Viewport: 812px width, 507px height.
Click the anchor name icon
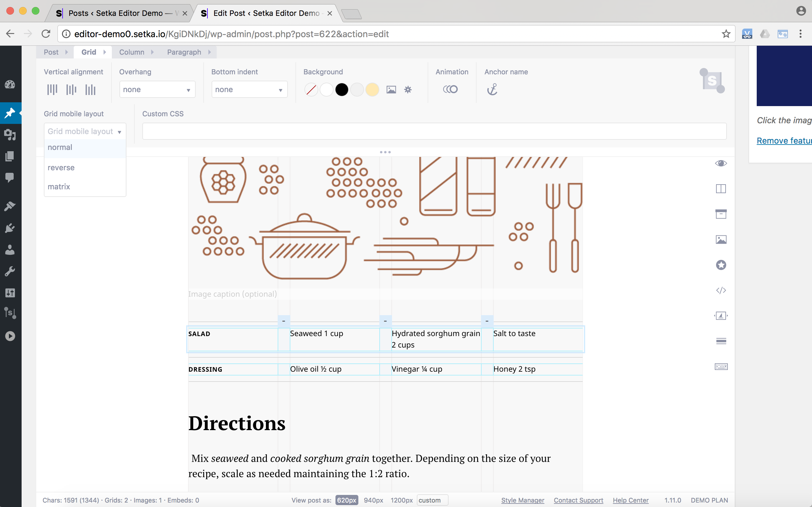tap(492, 90)
